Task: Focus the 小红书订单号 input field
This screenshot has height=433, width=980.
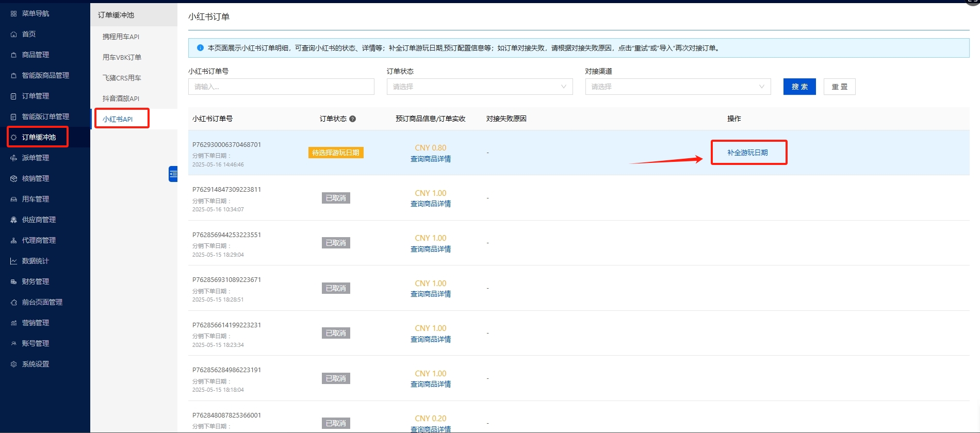Action: point(281,87)
